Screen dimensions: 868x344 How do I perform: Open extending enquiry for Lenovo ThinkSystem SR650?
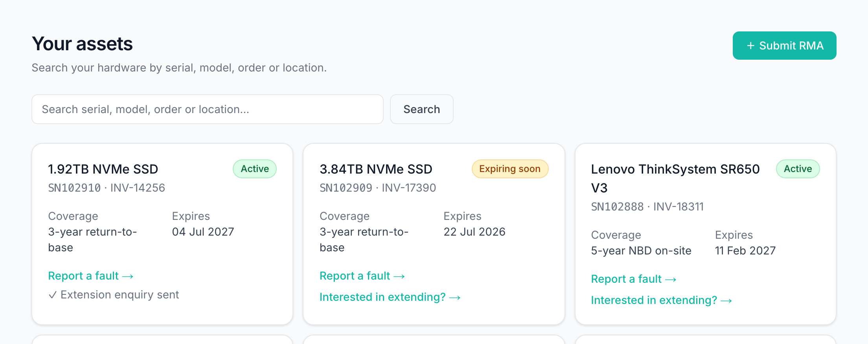tap(662, 300)
